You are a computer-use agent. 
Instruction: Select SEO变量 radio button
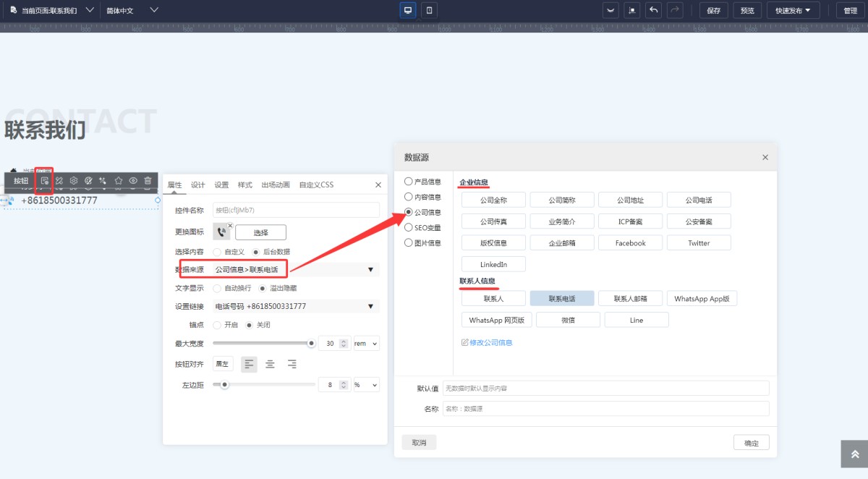tap(409, 227)
